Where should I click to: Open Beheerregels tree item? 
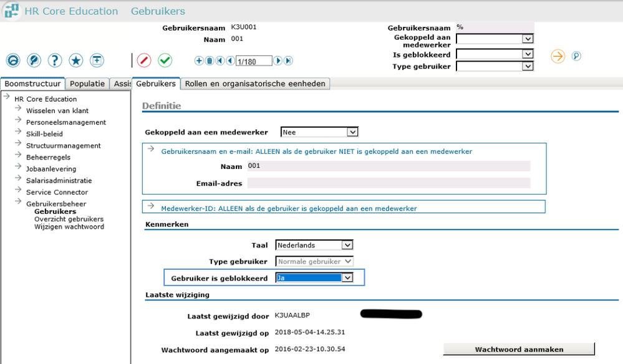48,157
